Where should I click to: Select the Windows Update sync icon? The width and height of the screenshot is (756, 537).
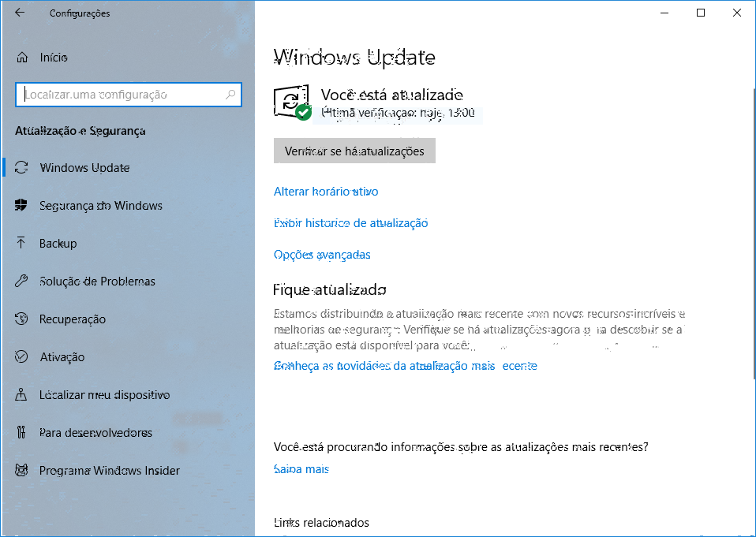(x=21, y=168)
